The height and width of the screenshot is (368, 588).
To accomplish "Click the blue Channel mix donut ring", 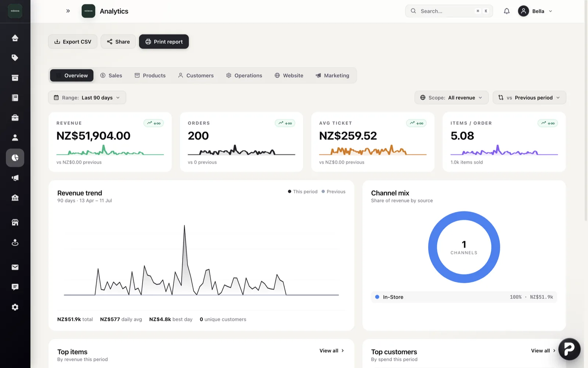I will pos(433,247).
